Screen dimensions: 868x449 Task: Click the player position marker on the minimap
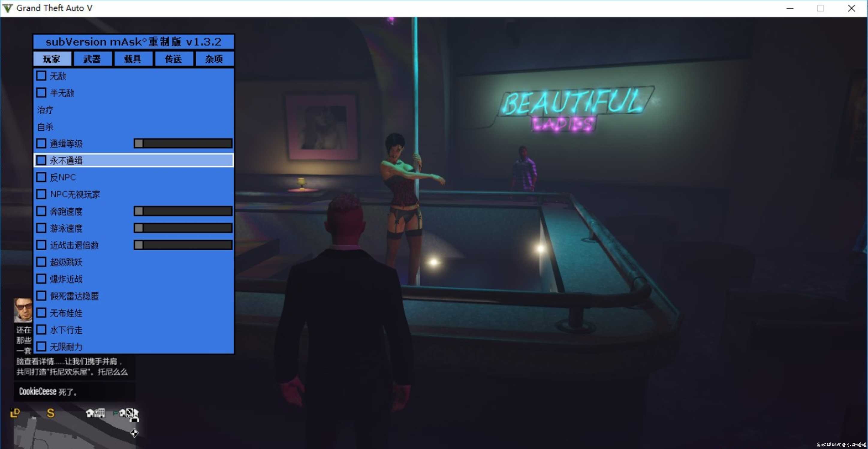[134, 433]
